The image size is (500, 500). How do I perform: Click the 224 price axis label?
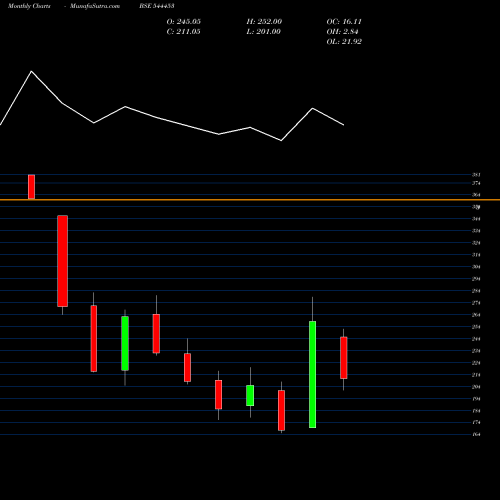pyautogui.click(x=476, y=363)
